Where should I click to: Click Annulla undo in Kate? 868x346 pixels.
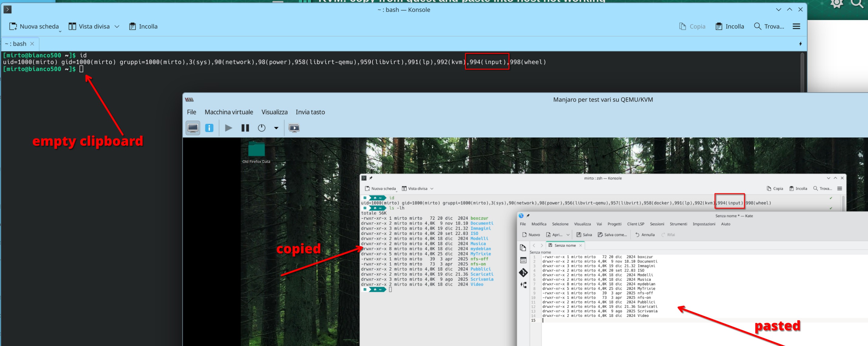coord(645,235)
